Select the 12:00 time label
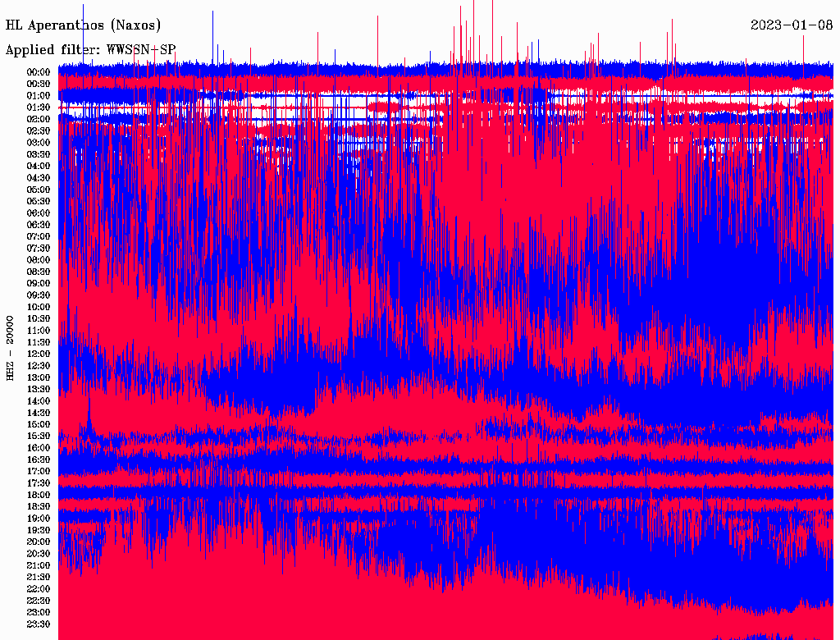The image size is (840, 640). (x=39, y=354)
